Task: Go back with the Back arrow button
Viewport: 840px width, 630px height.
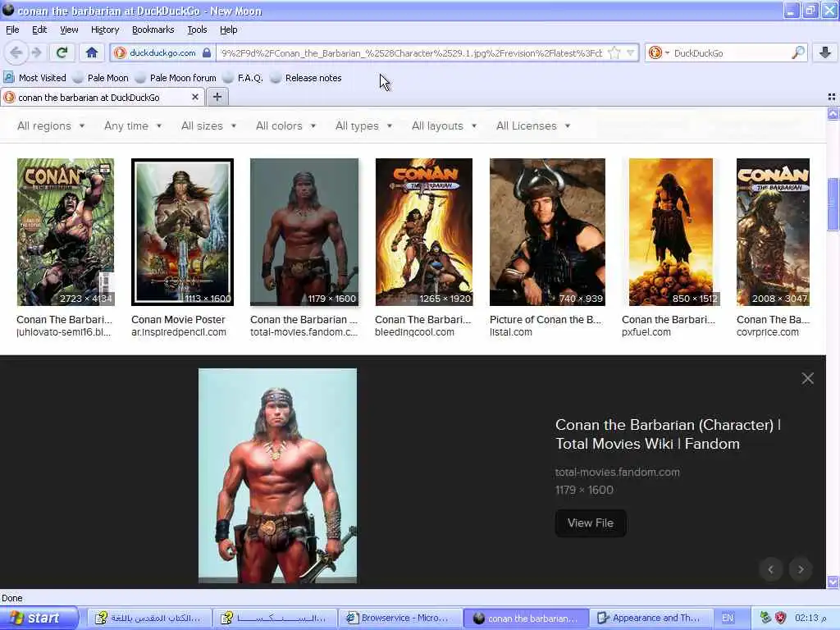Action: click(x=16, y=52)
